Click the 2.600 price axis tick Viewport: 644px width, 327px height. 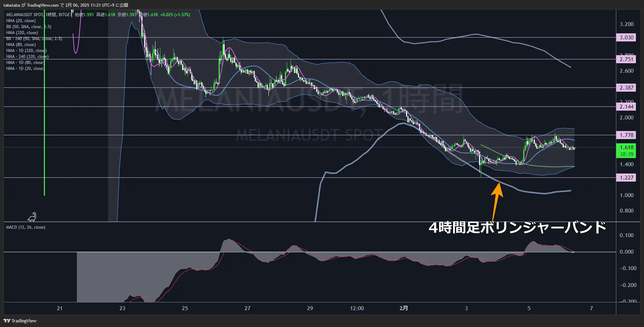coord(626,71)
